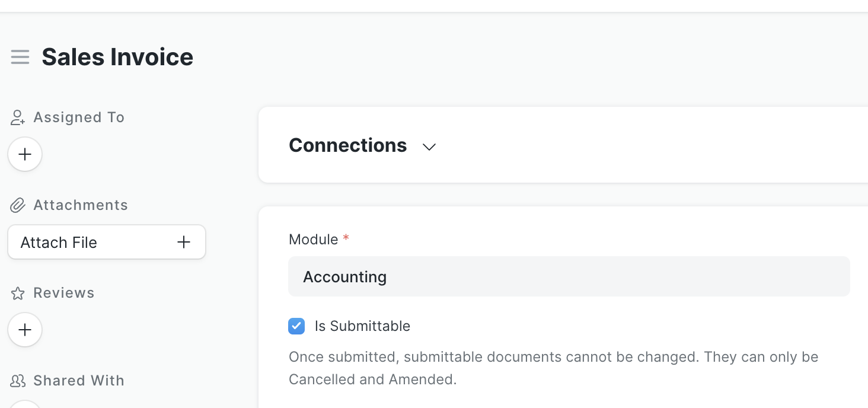Click the Shared With users icon
Image resolution: width=868 pixels, height=408 pixels.
click(x=18, y=381)
